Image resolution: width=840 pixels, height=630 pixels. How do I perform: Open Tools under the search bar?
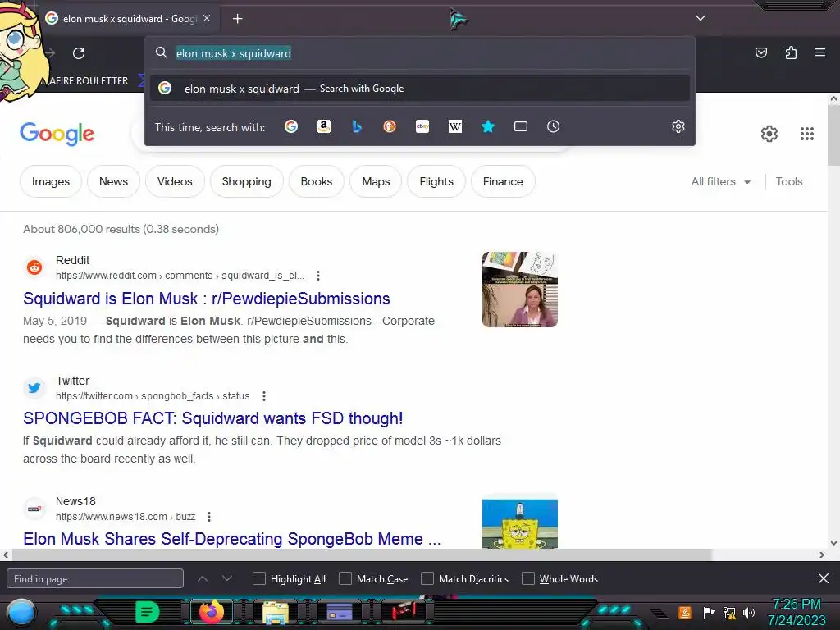(789, 181)
